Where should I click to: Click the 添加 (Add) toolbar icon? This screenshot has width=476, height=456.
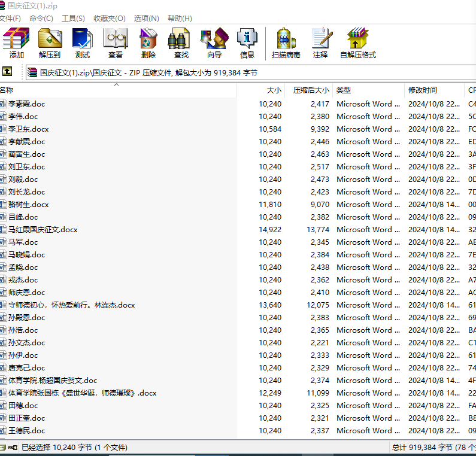coord(16,42)
